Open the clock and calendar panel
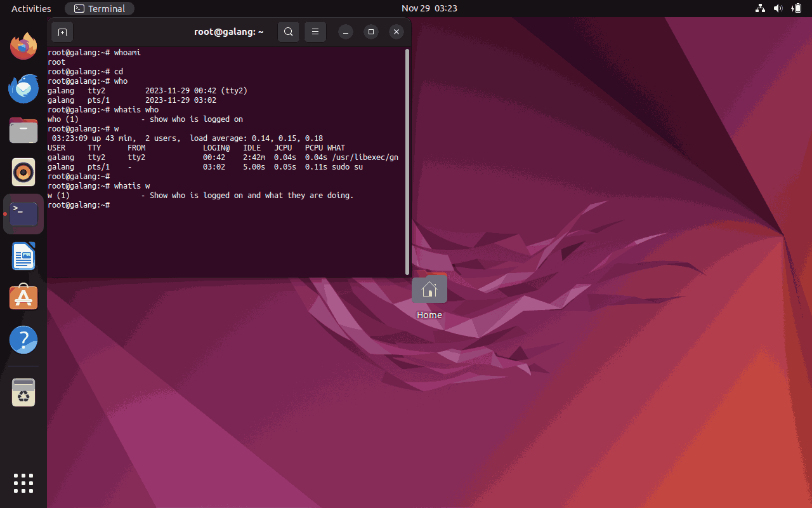Screen dimensions: 812x508 429,8
